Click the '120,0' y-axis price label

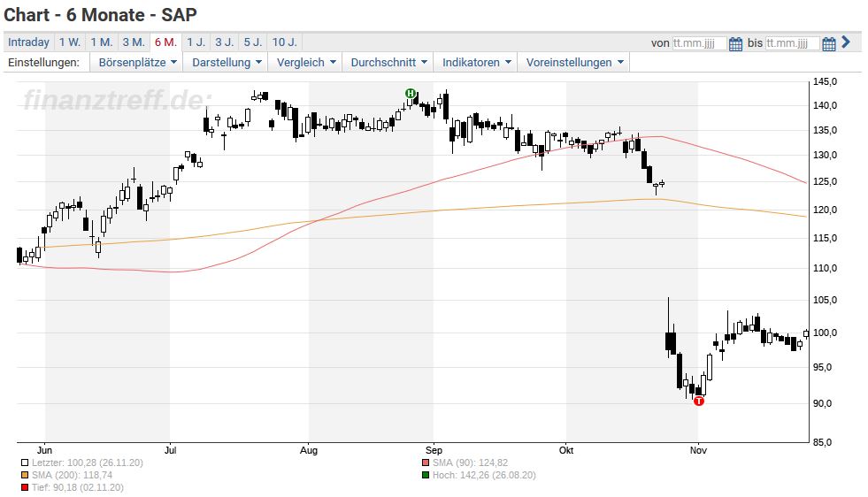tap(825, 210)
